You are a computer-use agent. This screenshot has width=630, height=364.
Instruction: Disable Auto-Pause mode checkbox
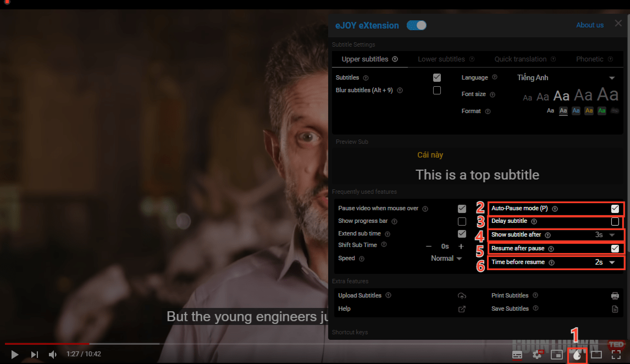pyautogui.click(x=616, y=208)
